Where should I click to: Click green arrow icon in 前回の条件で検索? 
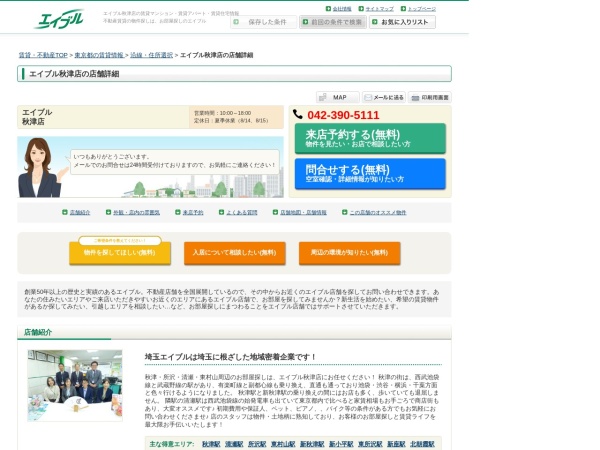(x=305, y=22)
